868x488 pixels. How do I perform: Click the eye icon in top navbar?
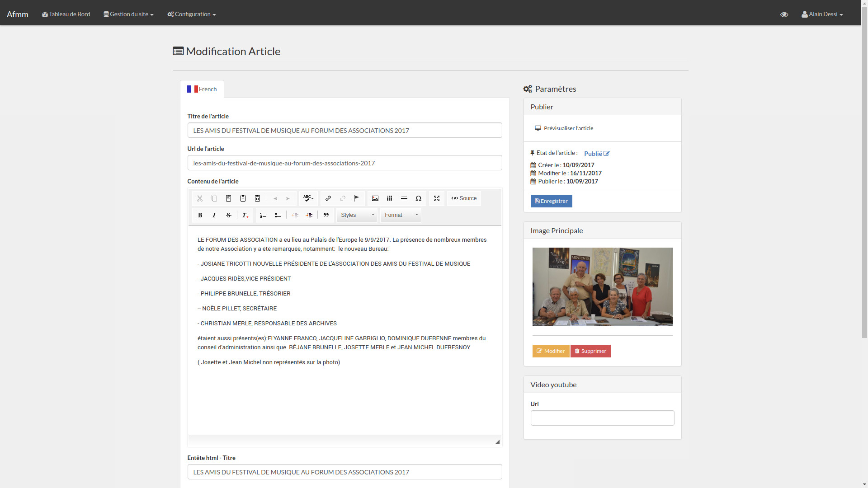(784, 14)
